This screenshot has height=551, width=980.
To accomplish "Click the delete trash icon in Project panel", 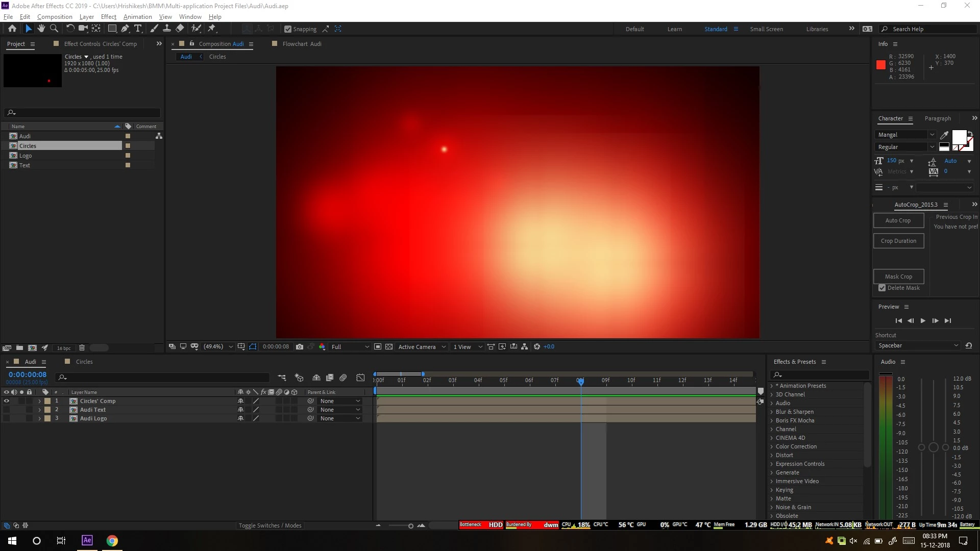I will 82,348.
